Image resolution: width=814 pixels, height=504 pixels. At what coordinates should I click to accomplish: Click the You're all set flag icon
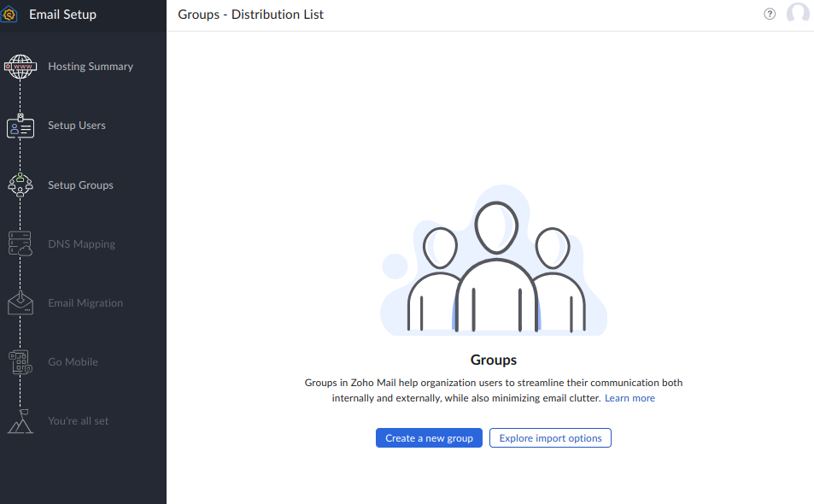(20, 421)
